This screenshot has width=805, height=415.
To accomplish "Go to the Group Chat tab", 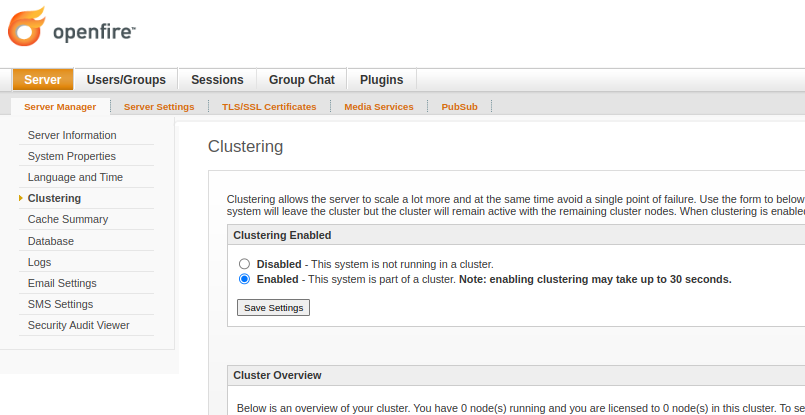I will (x=301, y=80).
